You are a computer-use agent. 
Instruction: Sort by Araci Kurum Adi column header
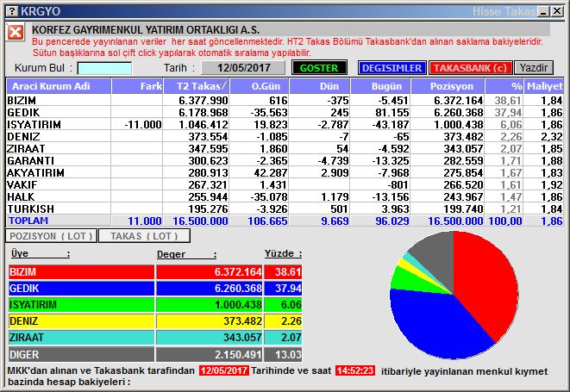click(59, 86)
